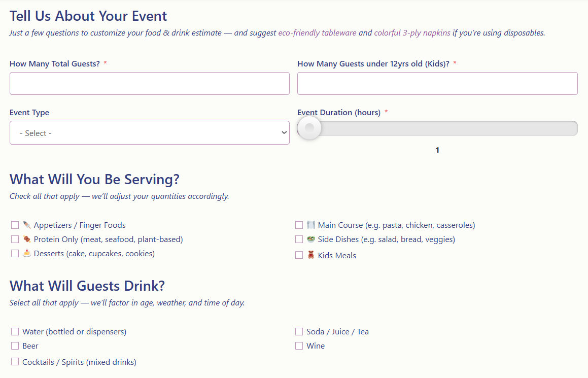
Task: Tick the Soda / Juice / Tea checkbox
Action: [x=299, y=331]
